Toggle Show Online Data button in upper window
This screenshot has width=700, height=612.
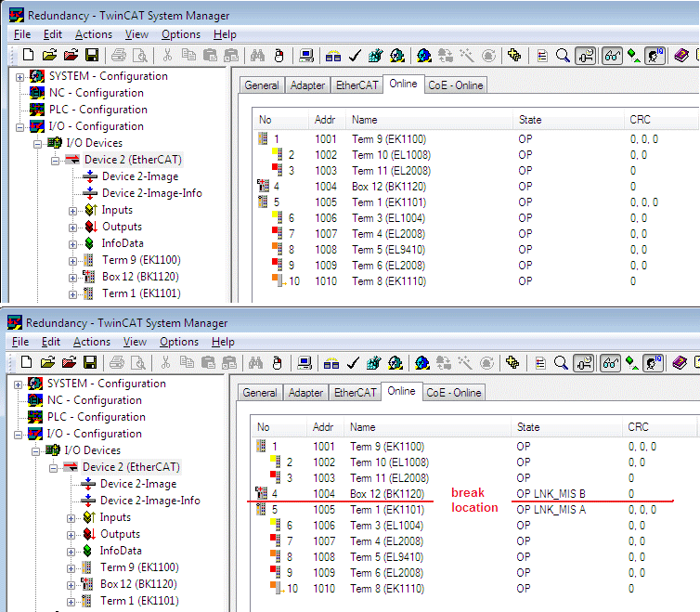(585, 56)
